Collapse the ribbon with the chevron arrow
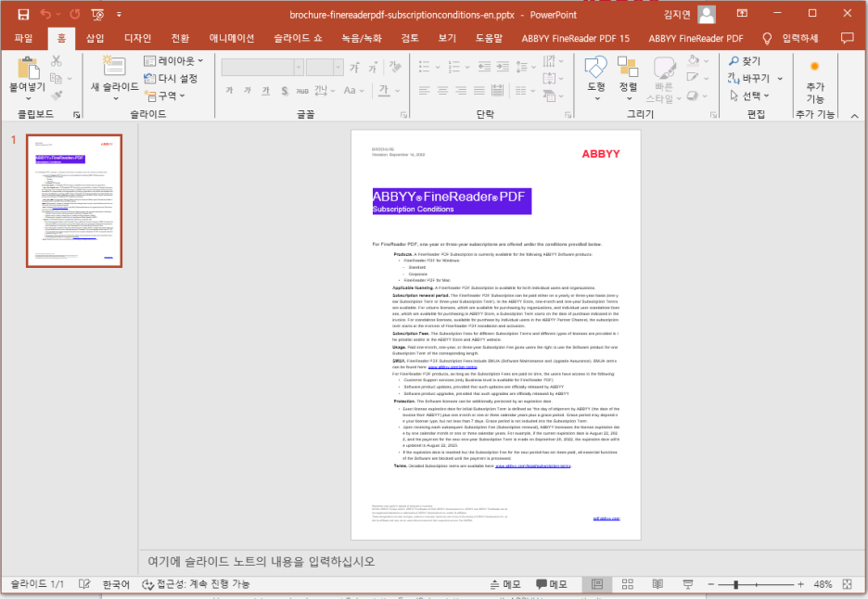Viewport: 868px width, 599px height. point(855,116)
